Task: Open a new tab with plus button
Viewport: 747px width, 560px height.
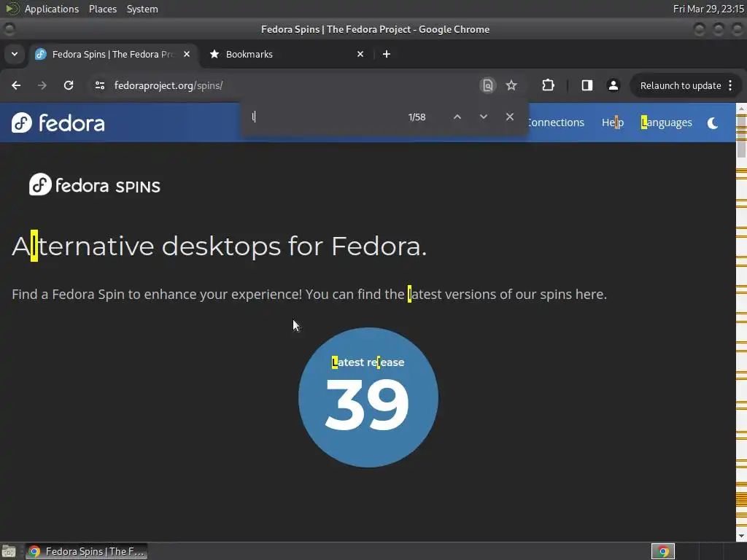Action: [x=387, y=54]
